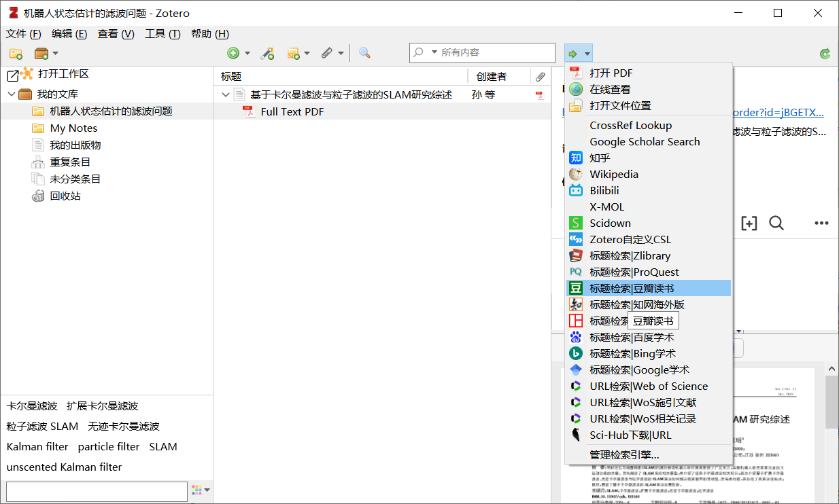Click the tag filter input box
The width and height of the screenshot is (839, 504).
click(97, 491)
